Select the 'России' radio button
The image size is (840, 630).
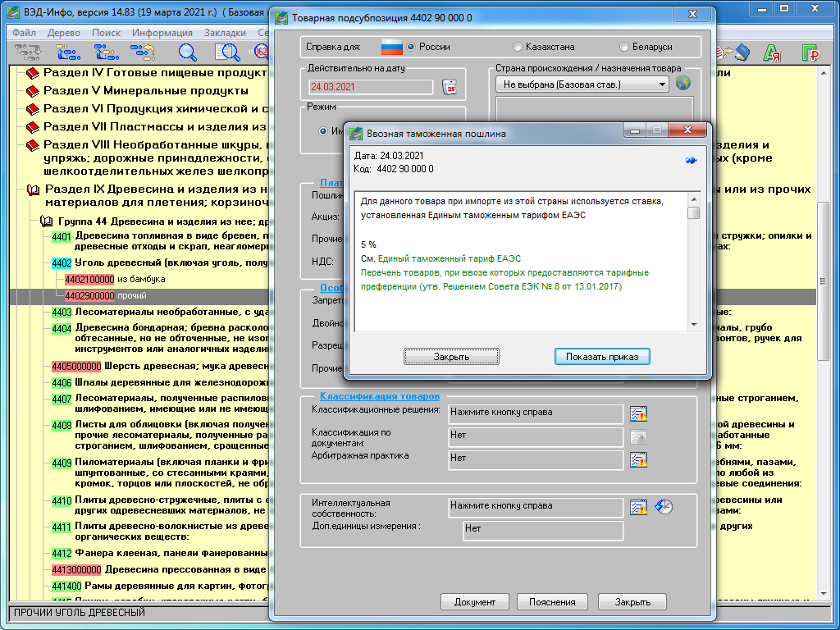click(x=411, y=47)
